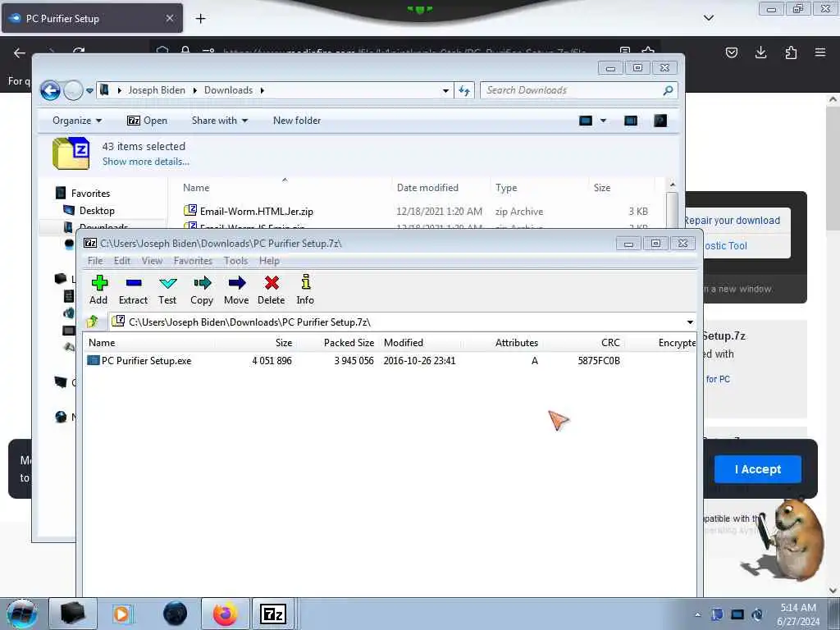
Task: Open the Organize dropdown in Explorer
Action: [77, 121]
